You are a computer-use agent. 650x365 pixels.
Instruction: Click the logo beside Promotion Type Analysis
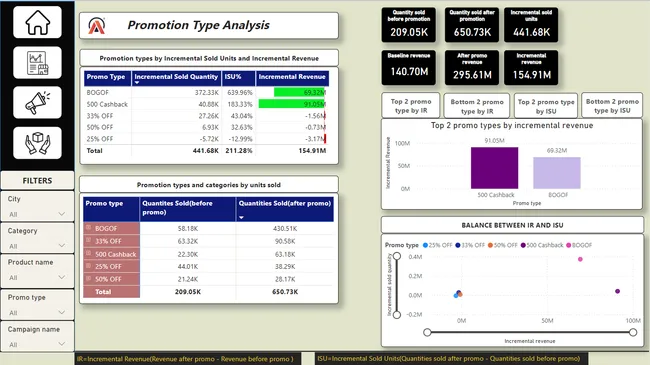(x=97, y=26)
